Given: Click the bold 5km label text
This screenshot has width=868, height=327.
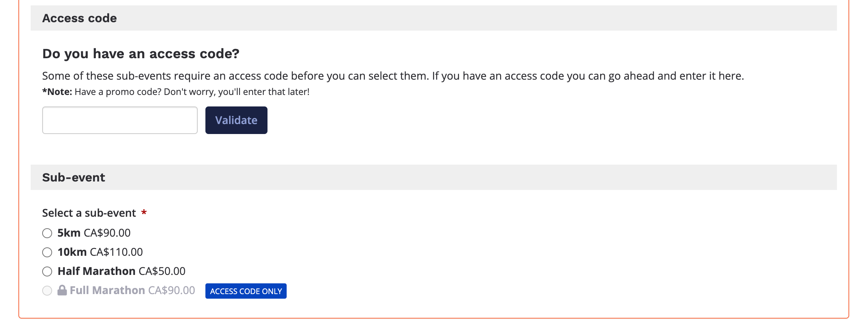Looking at the screenshot, I should click(x=69, y=233).
